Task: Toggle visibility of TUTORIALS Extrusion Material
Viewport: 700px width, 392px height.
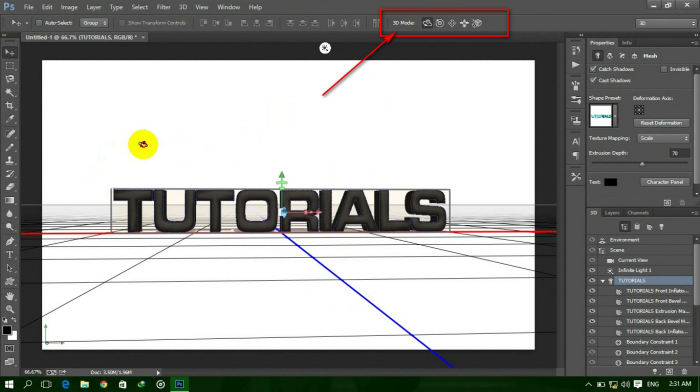Action: pyautogui.click(x=592, y=311)
